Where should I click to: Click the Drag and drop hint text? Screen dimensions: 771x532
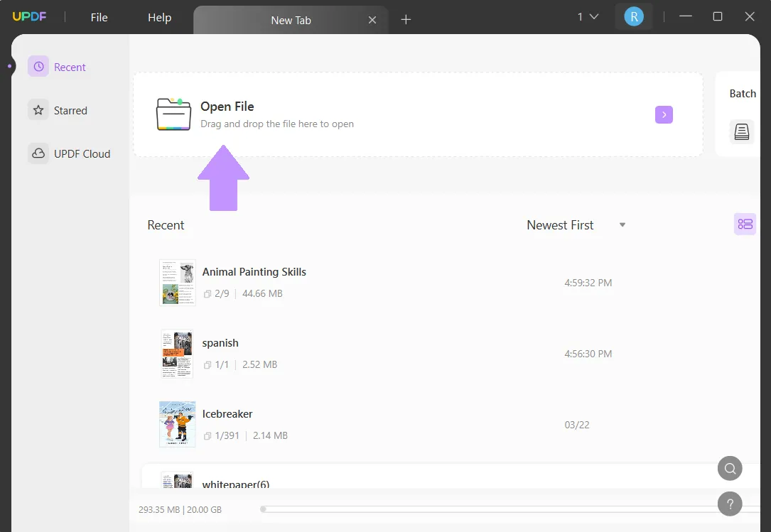(277, 124)
